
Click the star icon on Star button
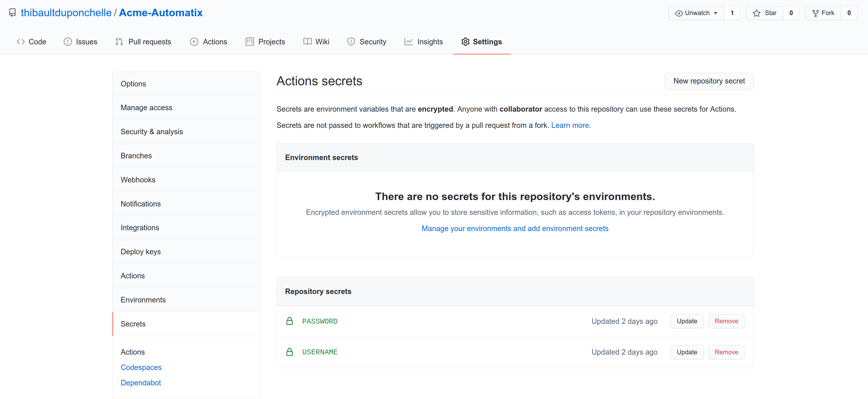point(757,13)
